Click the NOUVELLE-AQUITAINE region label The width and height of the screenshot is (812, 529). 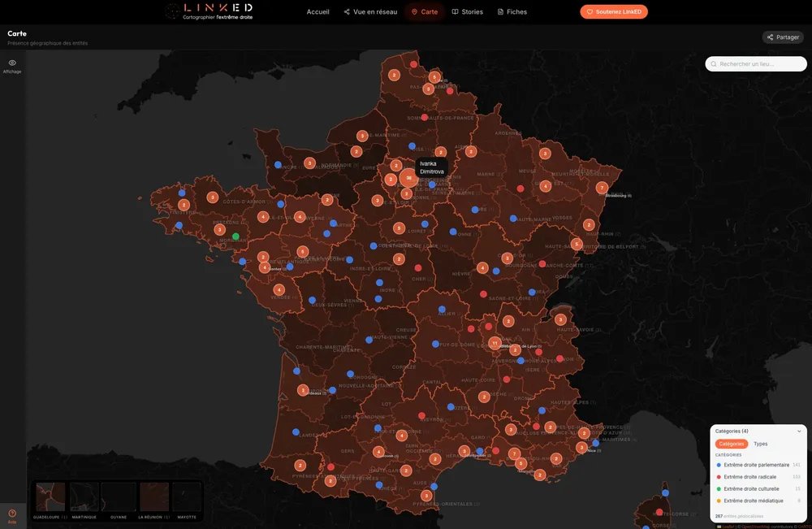tap(365, 386)
